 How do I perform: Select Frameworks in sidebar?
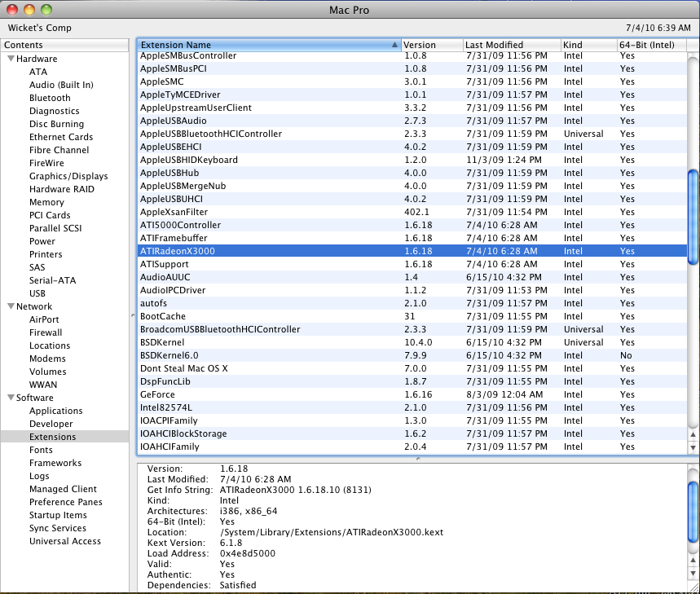tap(55, 463)
